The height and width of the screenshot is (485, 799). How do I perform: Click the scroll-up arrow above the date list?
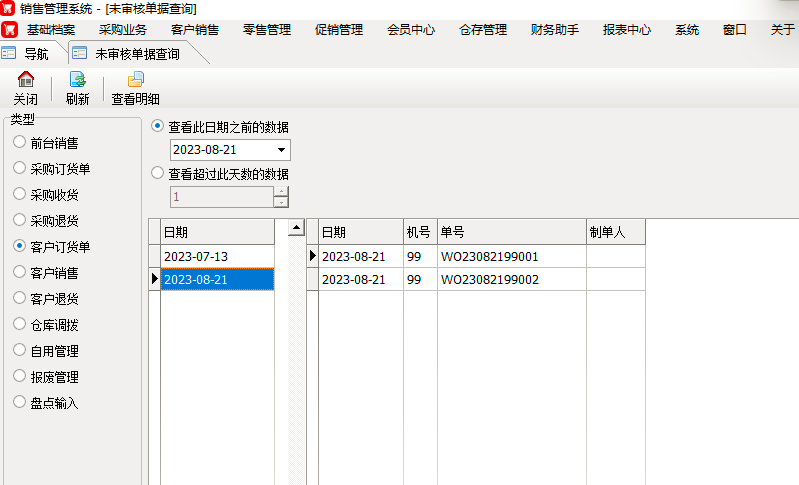(x=296, y=229)
